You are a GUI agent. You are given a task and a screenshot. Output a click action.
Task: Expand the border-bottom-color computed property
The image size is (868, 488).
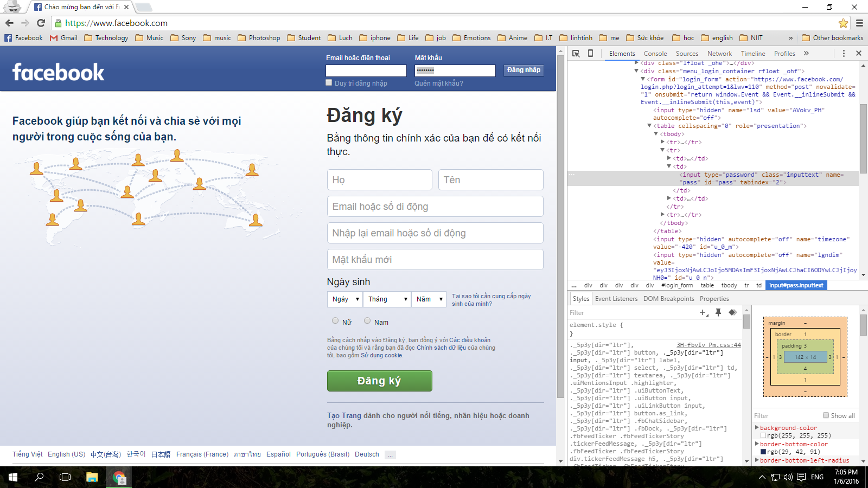click(757, 444)
